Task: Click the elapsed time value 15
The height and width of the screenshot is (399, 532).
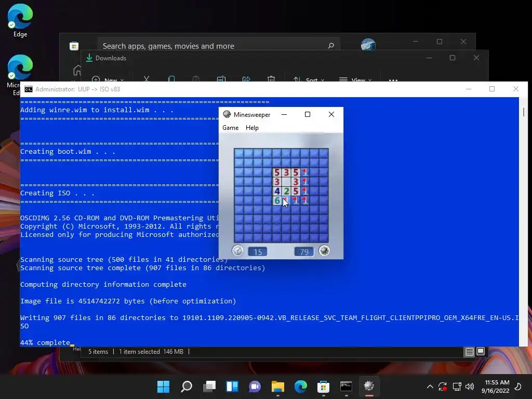Action: tap(258, 252)
